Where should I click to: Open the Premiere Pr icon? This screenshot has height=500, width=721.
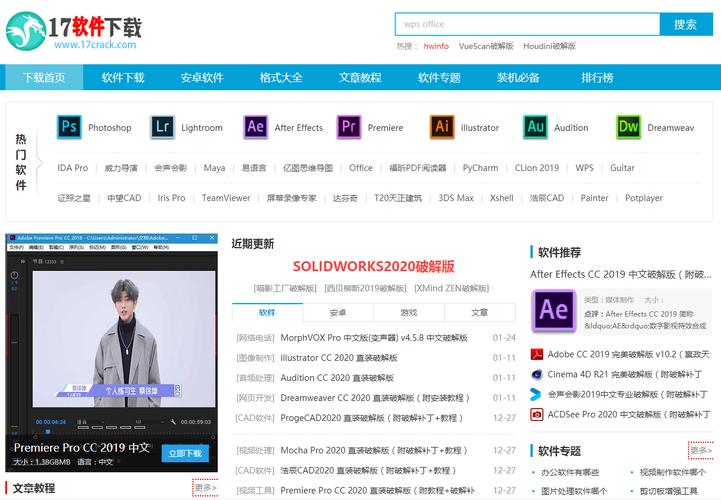pyautogui.click(x=349, y=127)
